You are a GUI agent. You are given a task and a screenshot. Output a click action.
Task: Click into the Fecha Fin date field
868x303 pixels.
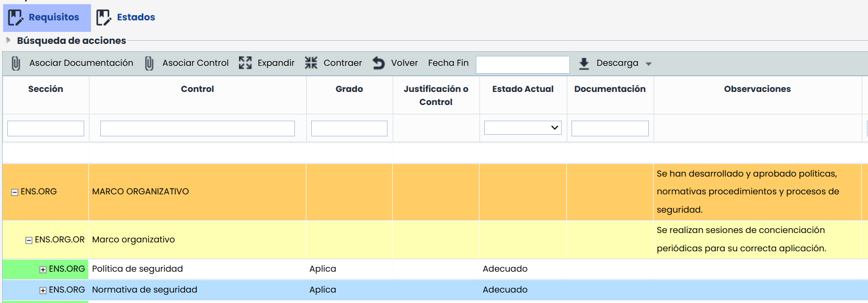pos(522,65)
